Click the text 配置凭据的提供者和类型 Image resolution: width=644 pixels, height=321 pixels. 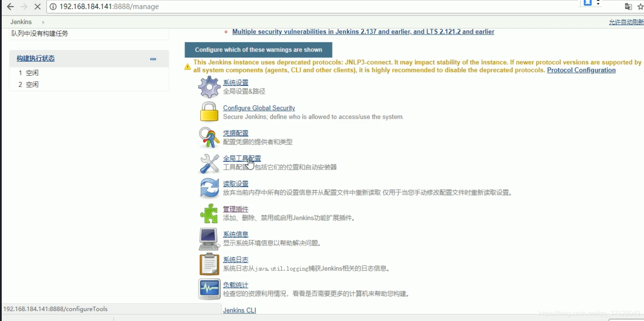click(x=258, y=142)
